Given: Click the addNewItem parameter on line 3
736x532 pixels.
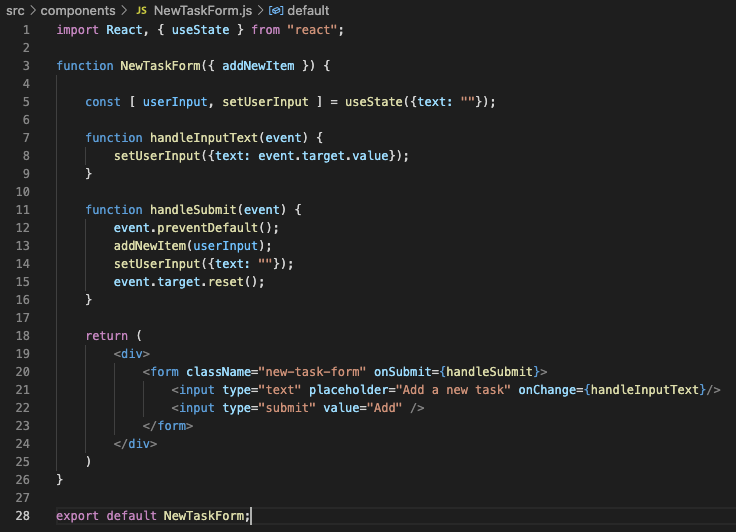Looking at the screenshot, I should click(258, 66).
